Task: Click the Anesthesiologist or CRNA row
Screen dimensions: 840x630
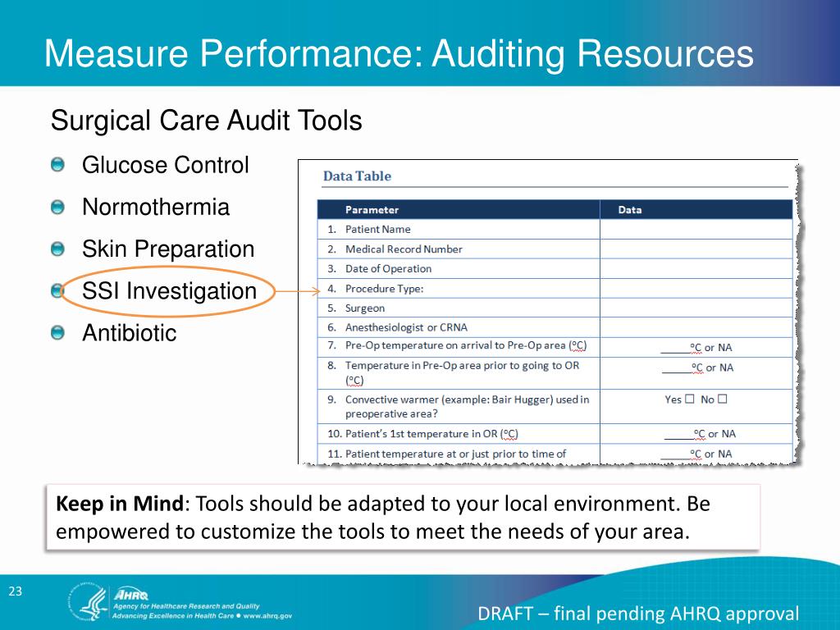Action: [555, 327]
